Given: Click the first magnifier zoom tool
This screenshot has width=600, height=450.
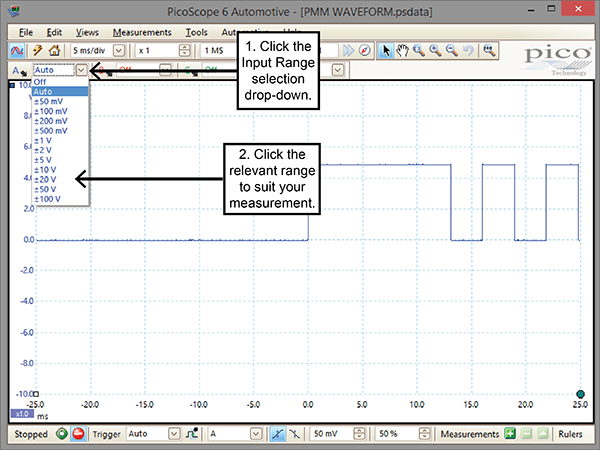Looking at the screenshot, I should point(419,51).
